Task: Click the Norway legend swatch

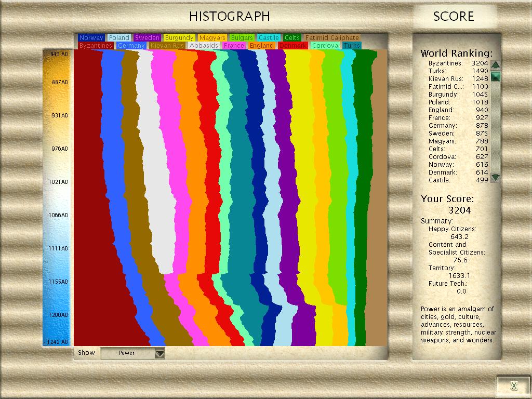Action: click(91, 37)
